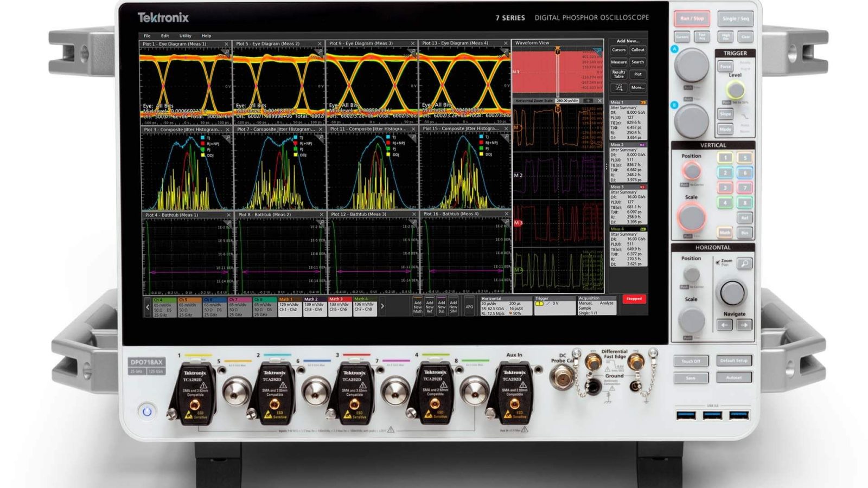The height and width of the screenshot is (488, 868).
Task: Click the hardware Run / Stop button
Action: pyautogui.click(x=692, y=18)
